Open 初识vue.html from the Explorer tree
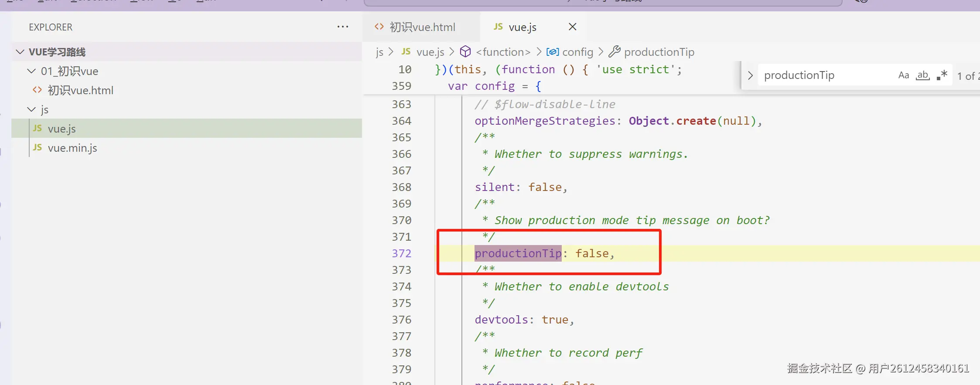 (x=187, y=90)
